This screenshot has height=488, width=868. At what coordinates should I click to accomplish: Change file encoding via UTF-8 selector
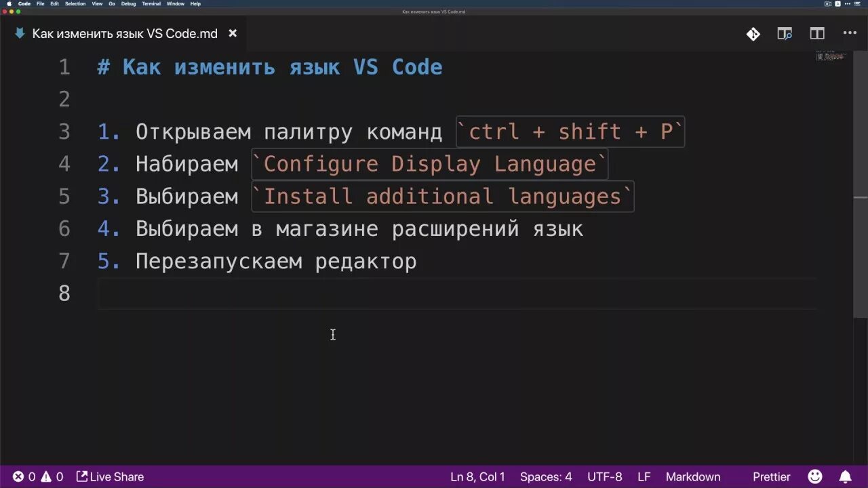pos(604,476)
